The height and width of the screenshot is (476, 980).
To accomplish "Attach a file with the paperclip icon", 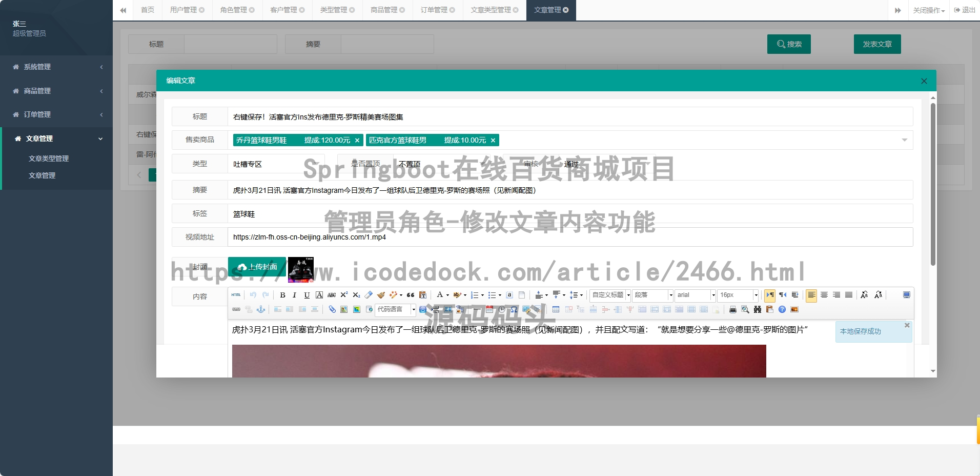I will tap(332, 309).
